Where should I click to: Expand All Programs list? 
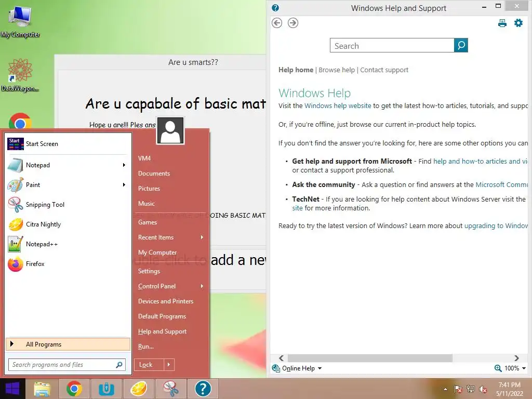(x=68, y=344)
